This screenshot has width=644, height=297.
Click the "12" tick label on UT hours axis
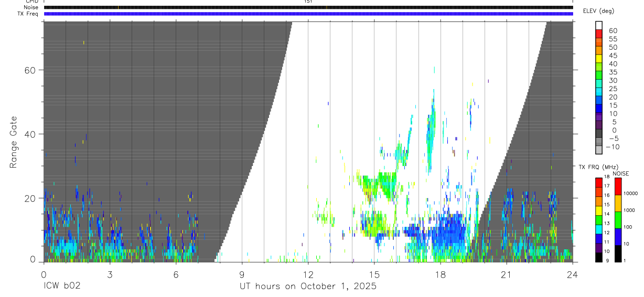[308, 274]
